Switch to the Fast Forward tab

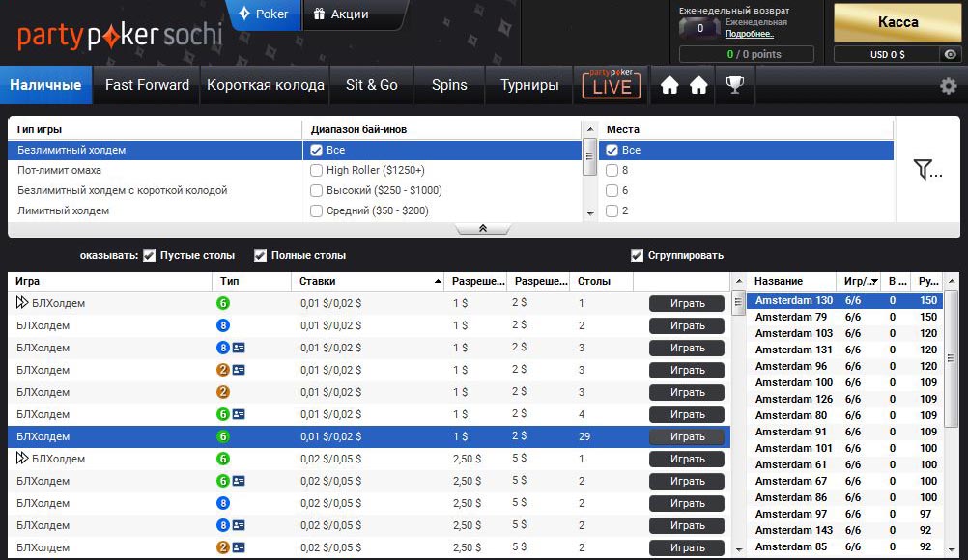click(147, 85)
